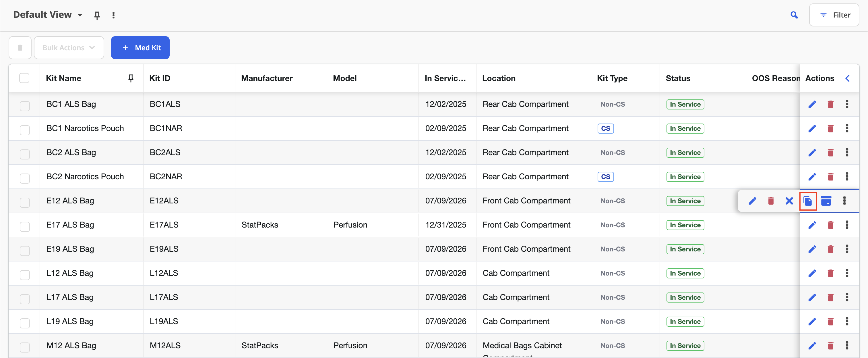The width and height of the screenshot is (868, 358).
Task: Click Perfusion model for M12 ALS Bag
Action: click(x=350, y=346)
